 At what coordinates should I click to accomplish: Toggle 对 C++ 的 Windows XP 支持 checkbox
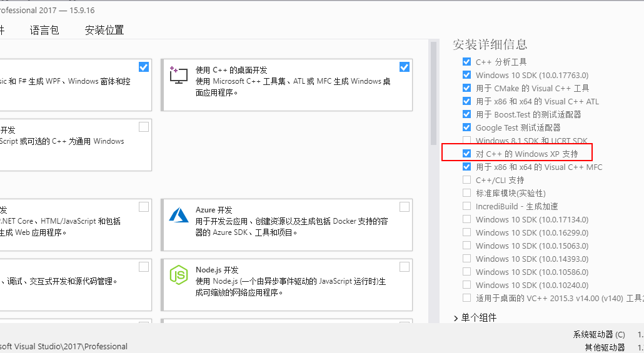(466, 154)
